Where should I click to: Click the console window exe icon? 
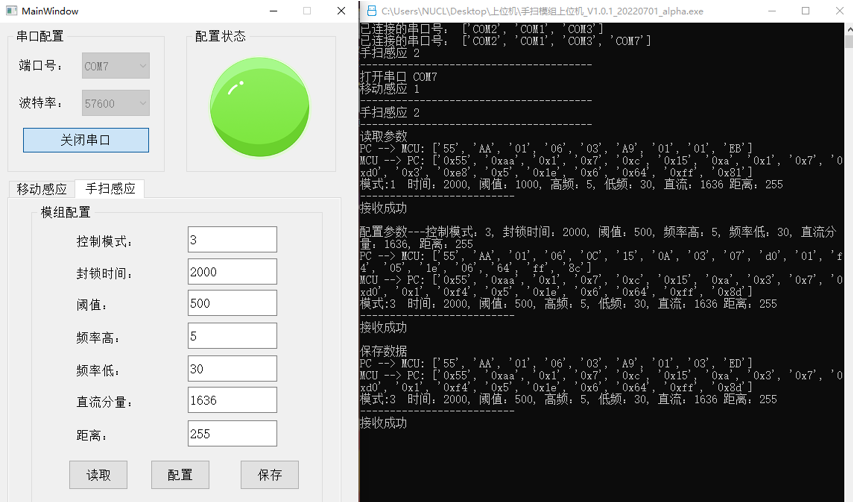[372, 11]
